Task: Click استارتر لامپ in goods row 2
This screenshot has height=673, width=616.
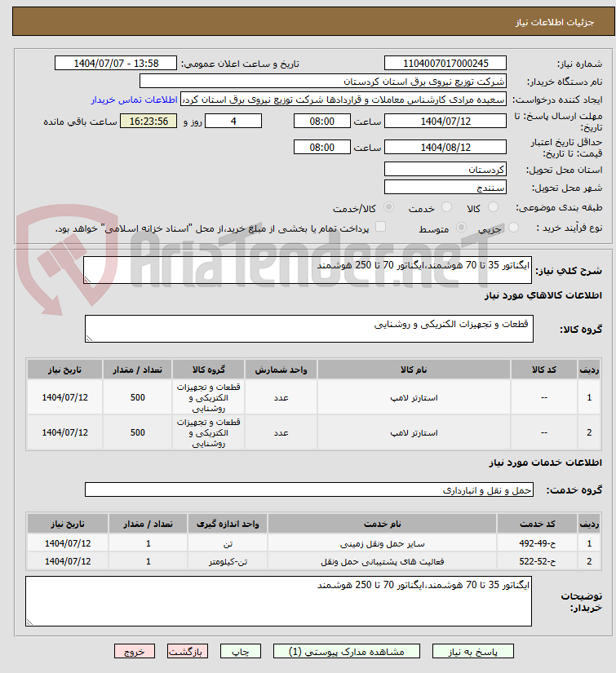Action: point(414,432)
